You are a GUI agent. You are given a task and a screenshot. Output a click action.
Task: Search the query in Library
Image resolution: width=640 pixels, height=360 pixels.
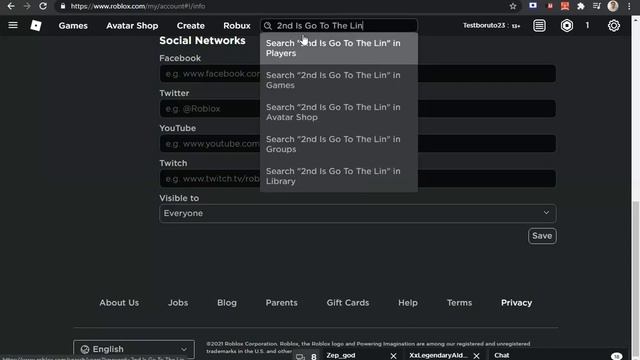point(339,176)
